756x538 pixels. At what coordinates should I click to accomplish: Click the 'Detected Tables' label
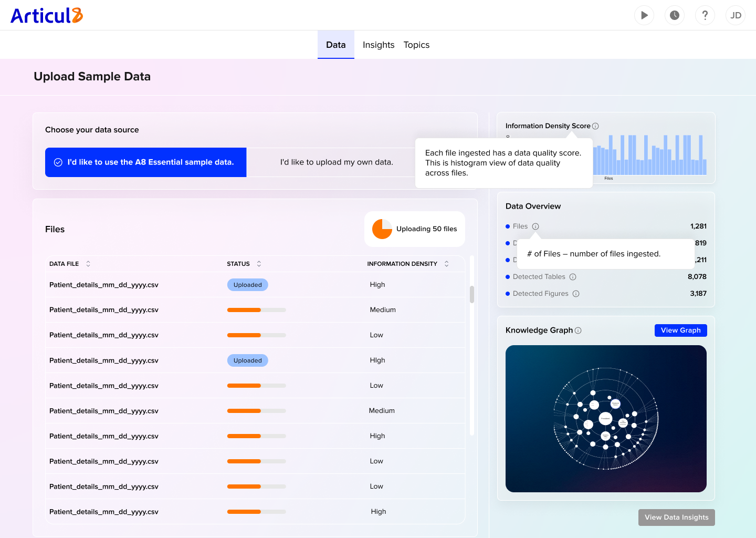[539, 277]
